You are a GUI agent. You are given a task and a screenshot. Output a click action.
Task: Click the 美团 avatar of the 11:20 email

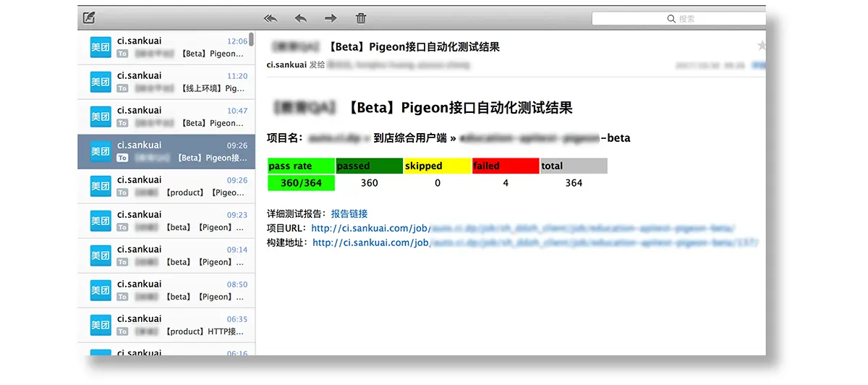[x=101, y=82]
